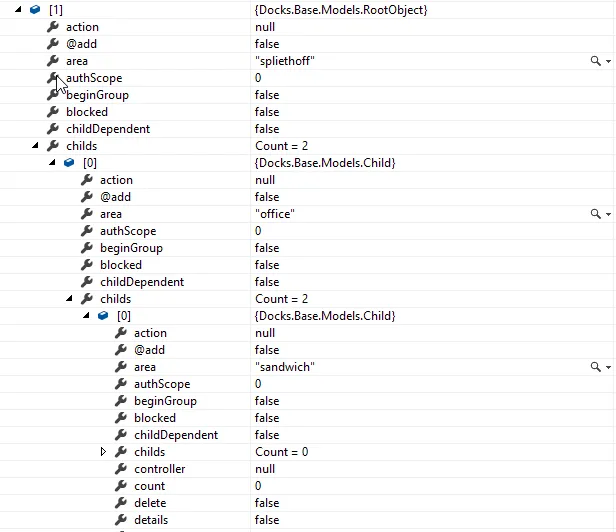Collapse the second-level childs node under office
This screenshot has height=532, width=616.
pyautogui.click(x=70, y=298)
